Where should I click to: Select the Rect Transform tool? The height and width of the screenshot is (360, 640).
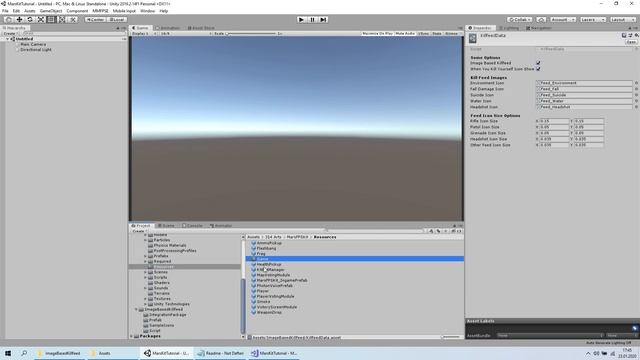tap(51, 19)
